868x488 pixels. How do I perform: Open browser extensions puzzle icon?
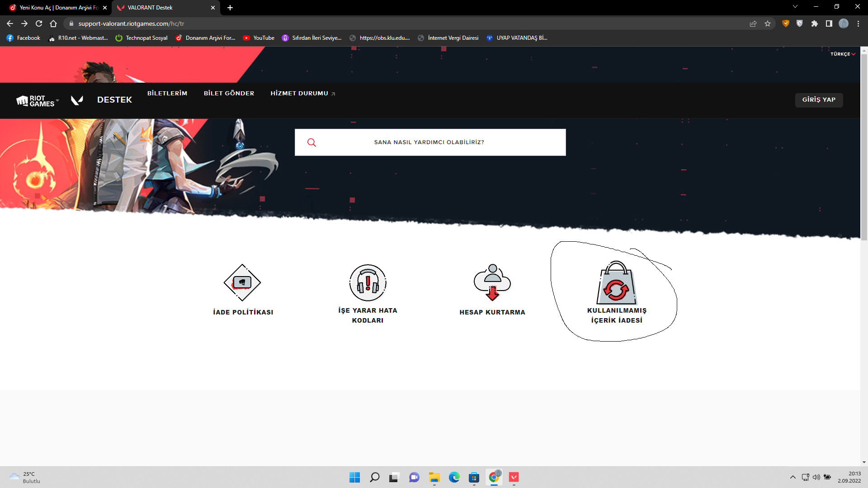[814, 23]
